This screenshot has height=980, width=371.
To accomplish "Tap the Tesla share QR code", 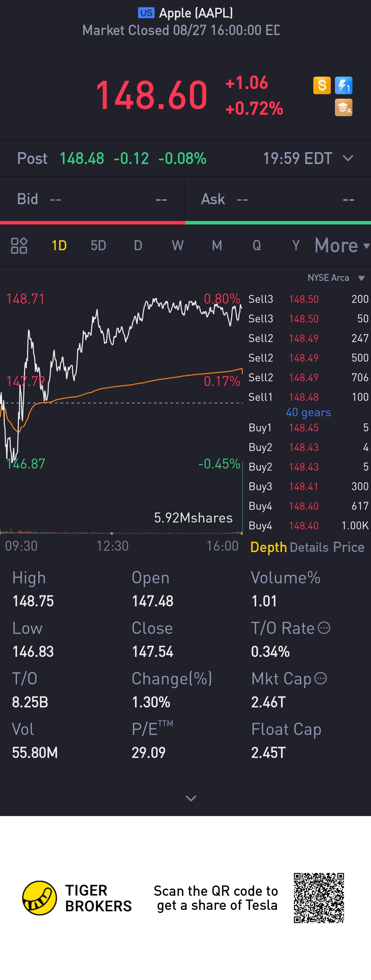I will [318, 898].
